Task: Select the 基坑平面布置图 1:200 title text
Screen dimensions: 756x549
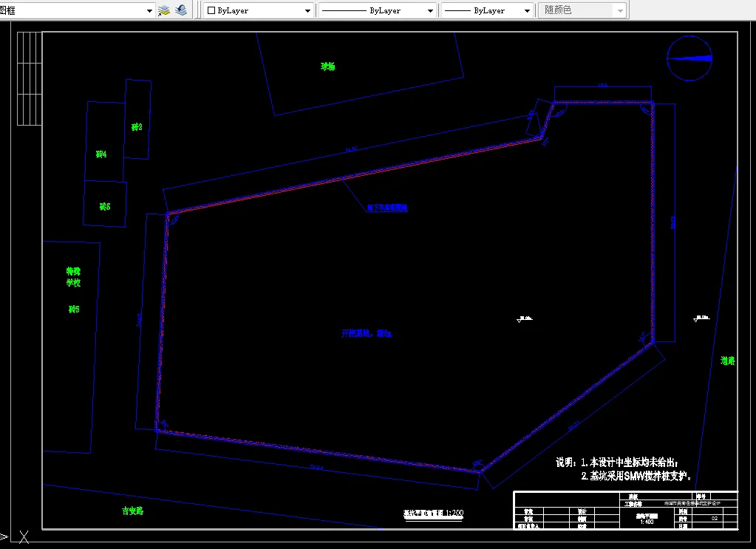Action: coord(434,514)
